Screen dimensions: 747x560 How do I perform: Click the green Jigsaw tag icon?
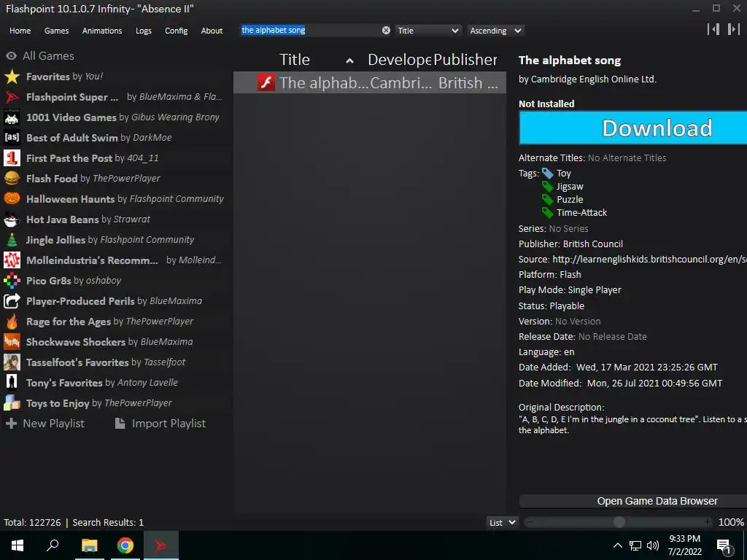[548, 187]
